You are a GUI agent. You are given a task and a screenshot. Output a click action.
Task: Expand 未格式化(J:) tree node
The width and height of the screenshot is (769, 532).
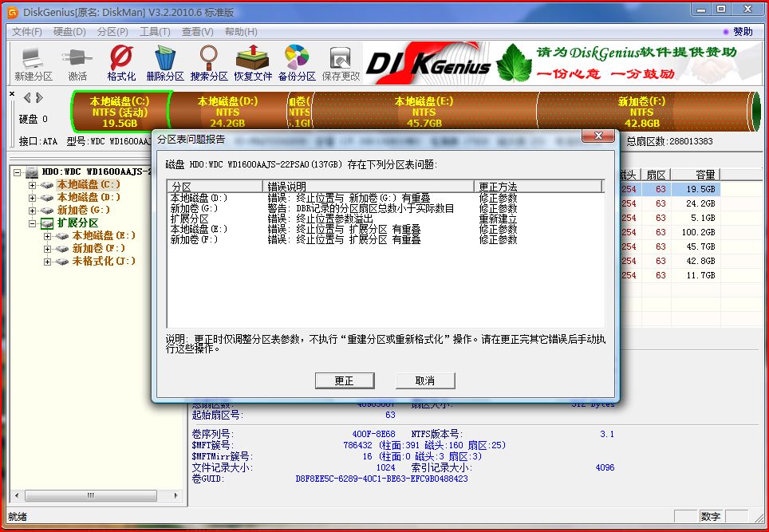(48, 262)
